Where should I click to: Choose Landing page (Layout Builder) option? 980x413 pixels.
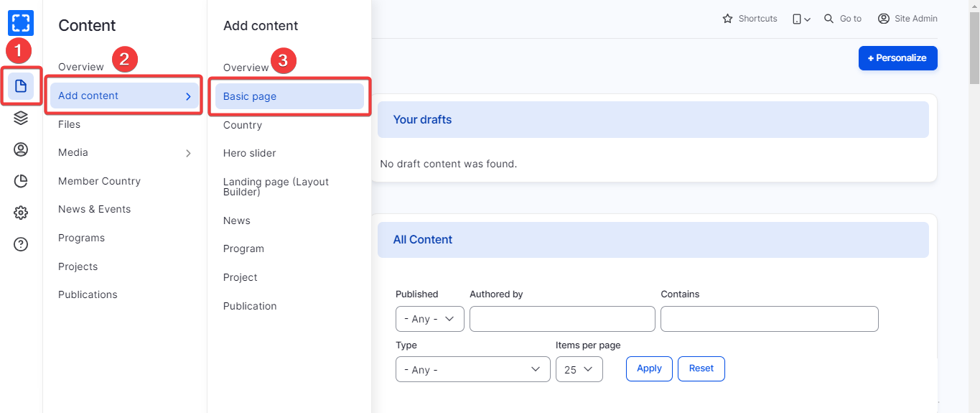(276, 187)
